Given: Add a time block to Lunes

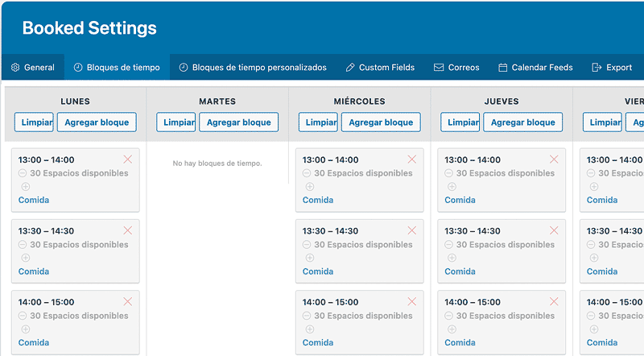Looking at the screenshot, I should [x=97, y=122].
